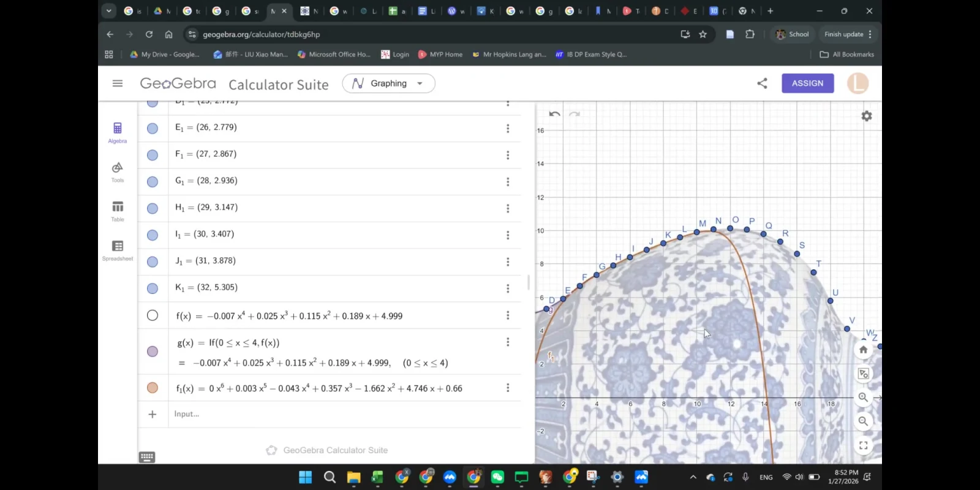Open the Login bookmark

[x=395, y=55]
